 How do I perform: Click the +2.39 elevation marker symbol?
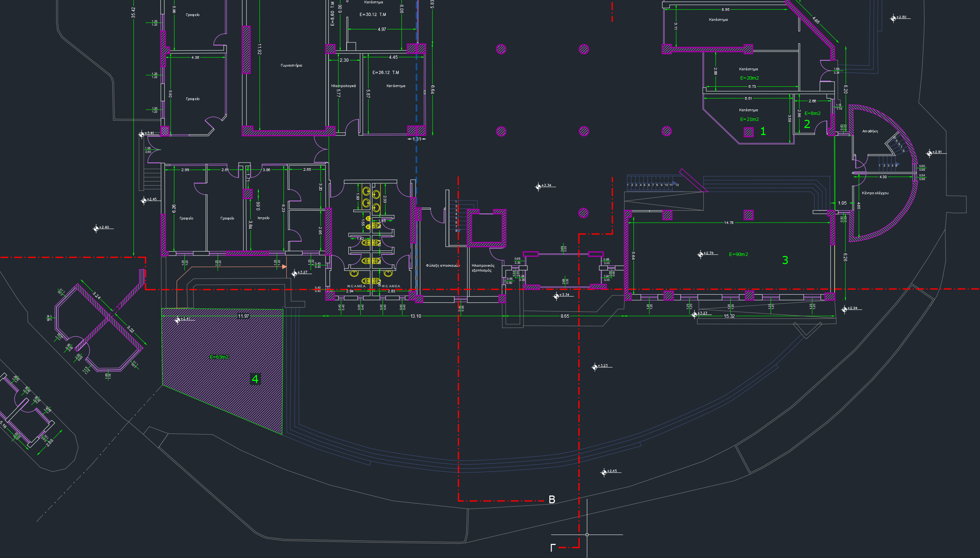coord(700,254)
